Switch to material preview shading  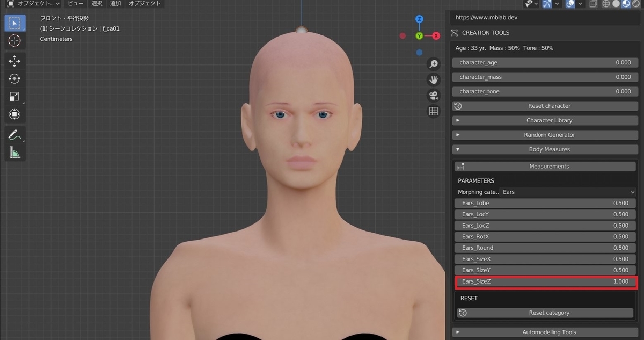626,4
